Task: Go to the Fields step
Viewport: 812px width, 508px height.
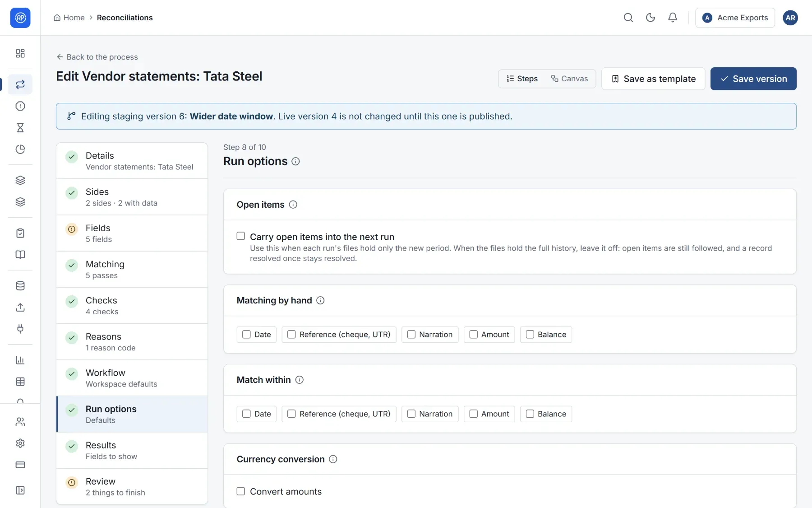Action: [132, 233]
